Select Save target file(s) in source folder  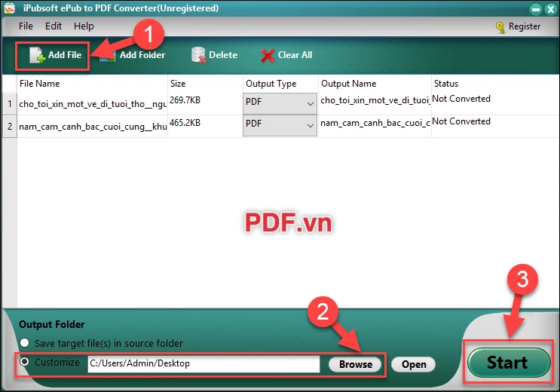pos(25,343)
